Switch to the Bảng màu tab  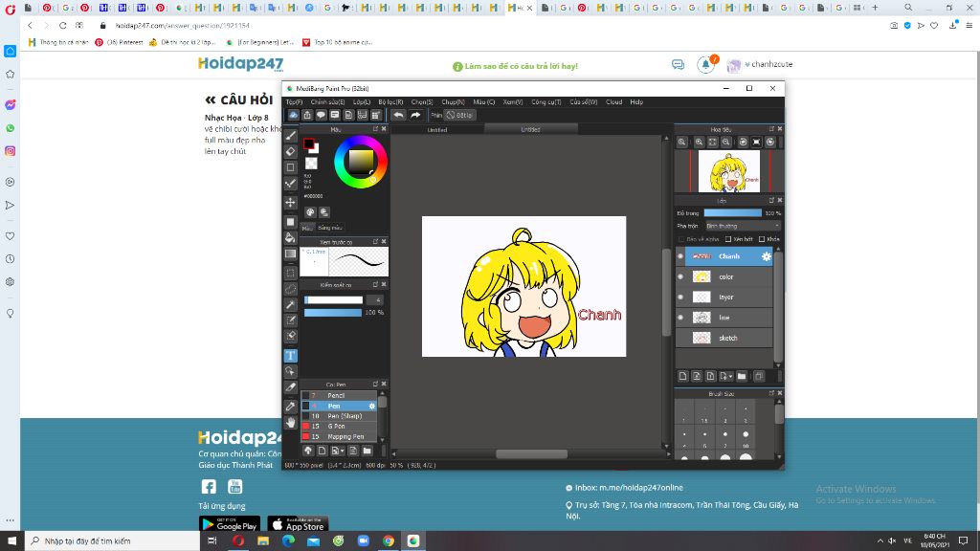tap(330, 228)
